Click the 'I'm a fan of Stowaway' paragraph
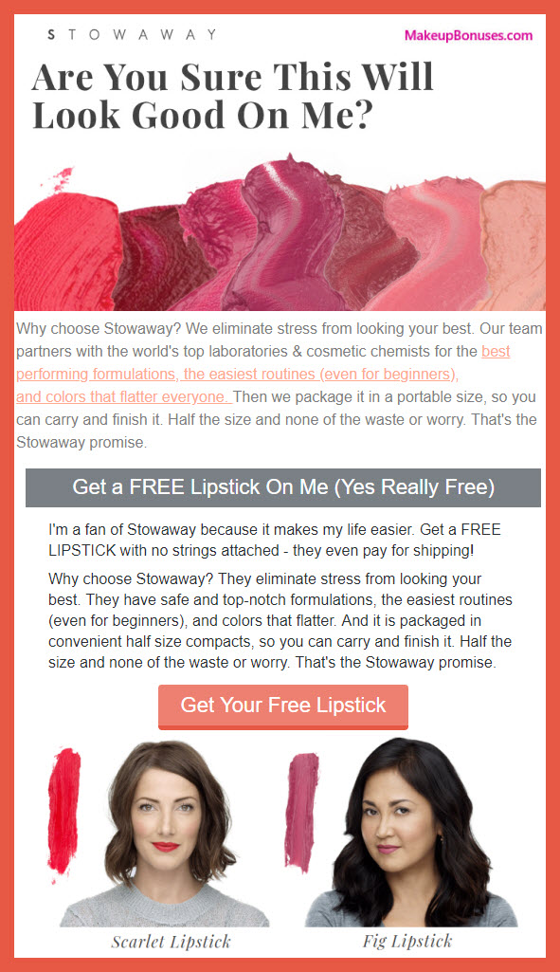This screenshot has width=560, height=972. [275, 540]
